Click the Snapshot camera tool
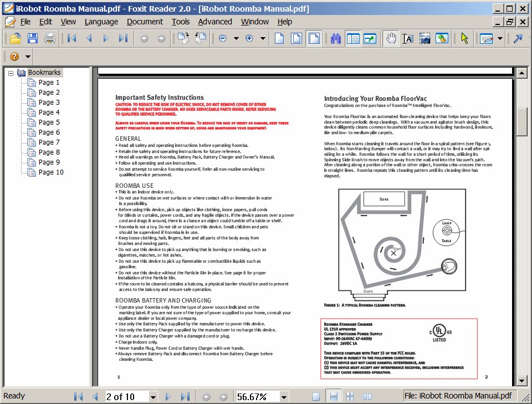This screenshot has height=404, width=532. pyautogui.click(x=425, y=38)
